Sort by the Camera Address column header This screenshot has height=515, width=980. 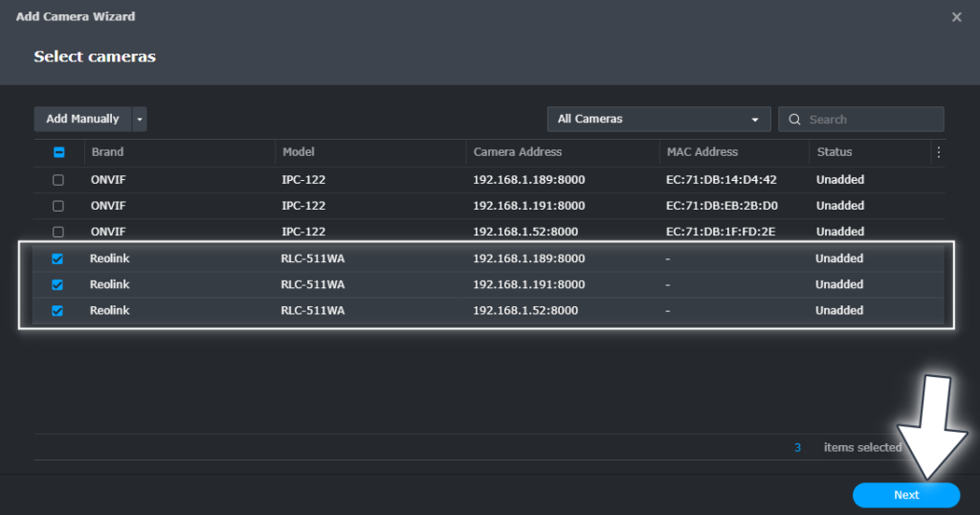click(517, 152)
